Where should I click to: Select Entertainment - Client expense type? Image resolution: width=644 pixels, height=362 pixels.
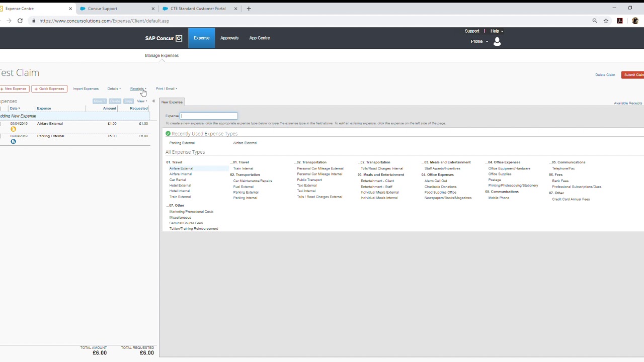[377, 181]
